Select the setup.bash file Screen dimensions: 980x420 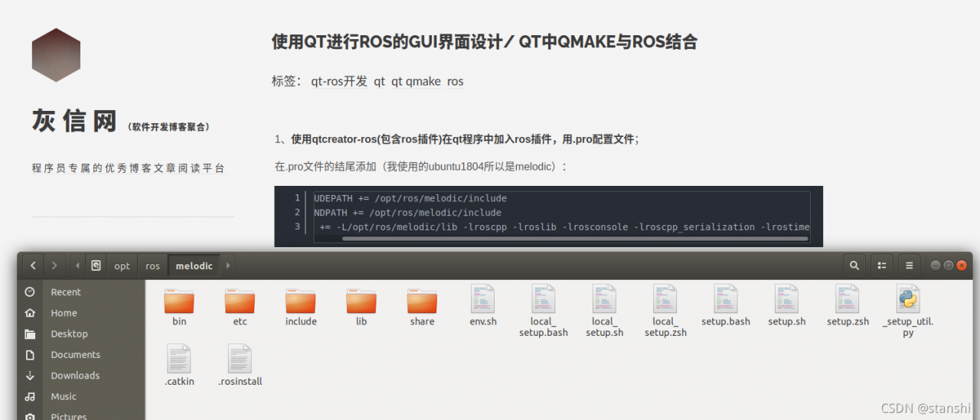click(726, 306)
